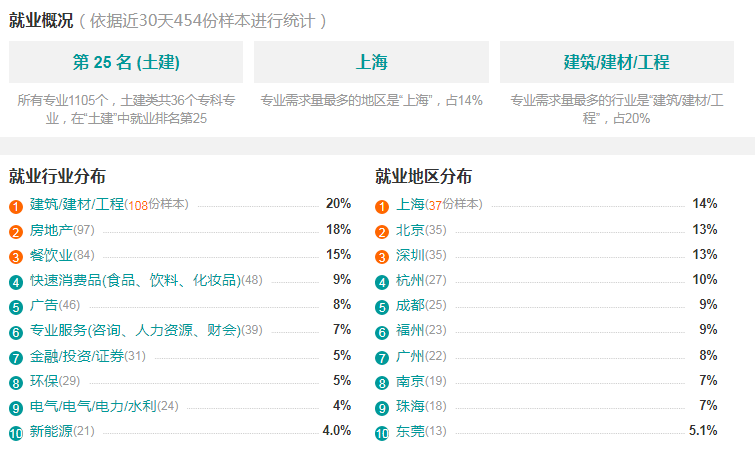Click the green number 10 badge beside 新能源
The width and height of the screenshot is (755, 450).
(16, 433)
